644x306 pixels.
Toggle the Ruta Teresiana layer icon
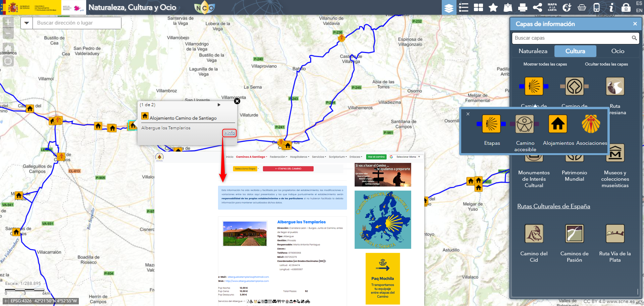[x=615, y=86]
